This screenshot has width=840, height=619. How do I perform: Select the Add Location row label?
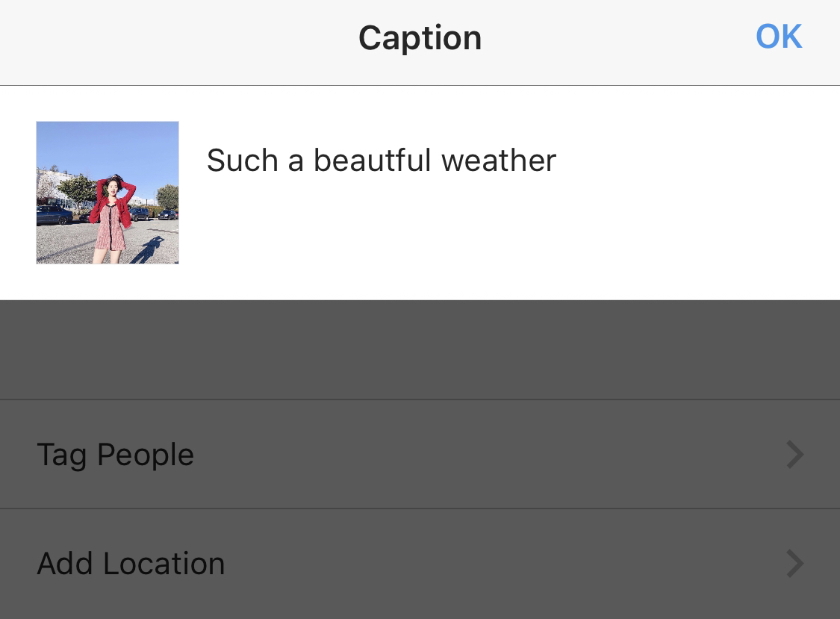[131, 563]
